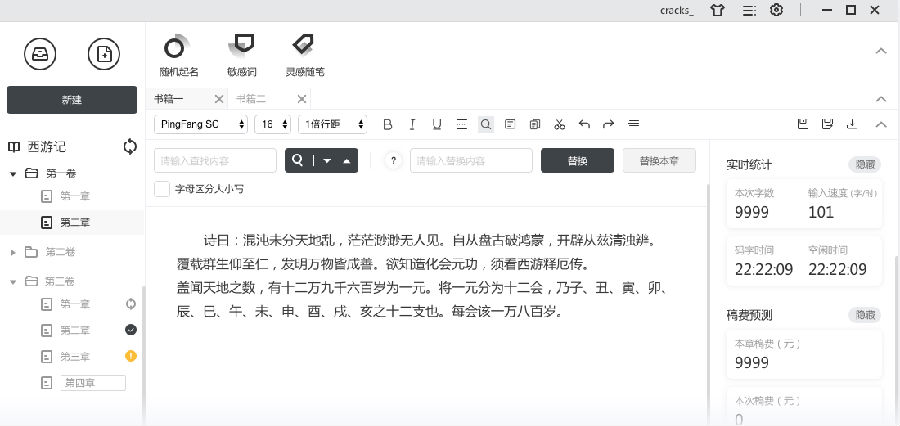Hide the 实时统计 statistics panel
The image size is (900, 426).
tap(865, 164)
